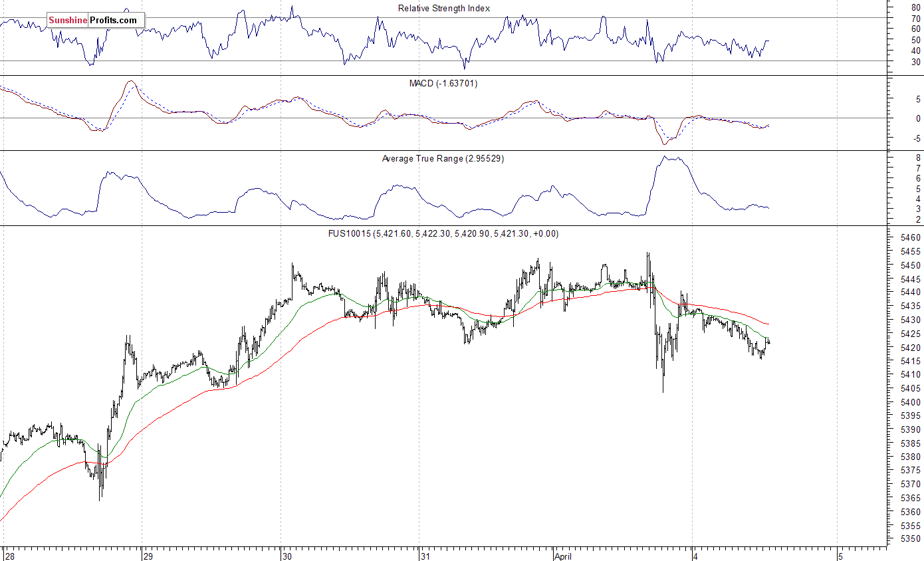Click the date label 5 on the time axis

840,556
